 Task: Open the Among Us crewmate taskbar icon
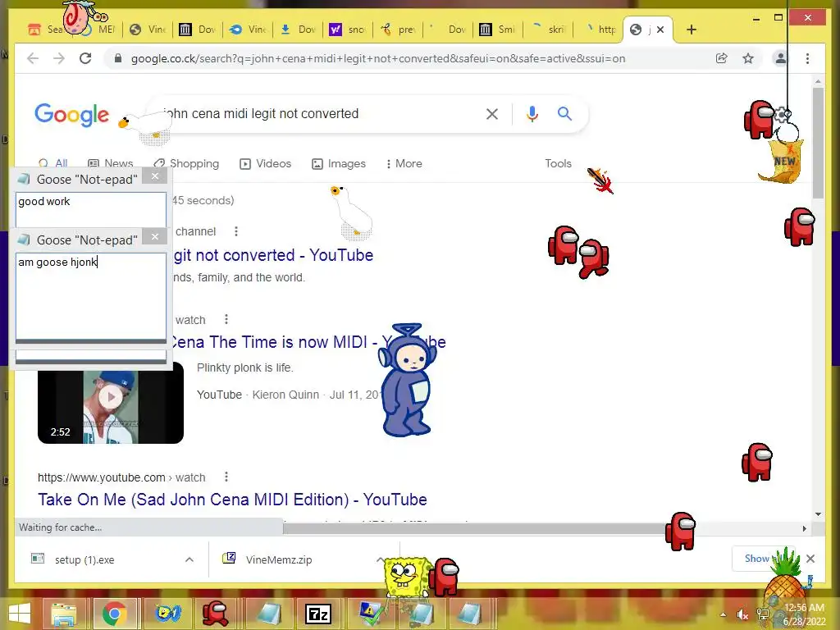[216, 614]
